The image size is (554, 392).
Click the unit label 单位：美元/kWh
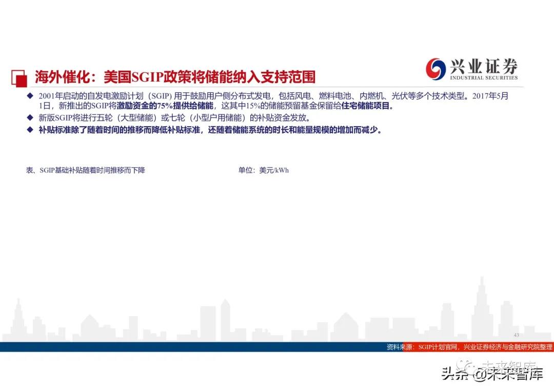[263, 170]
